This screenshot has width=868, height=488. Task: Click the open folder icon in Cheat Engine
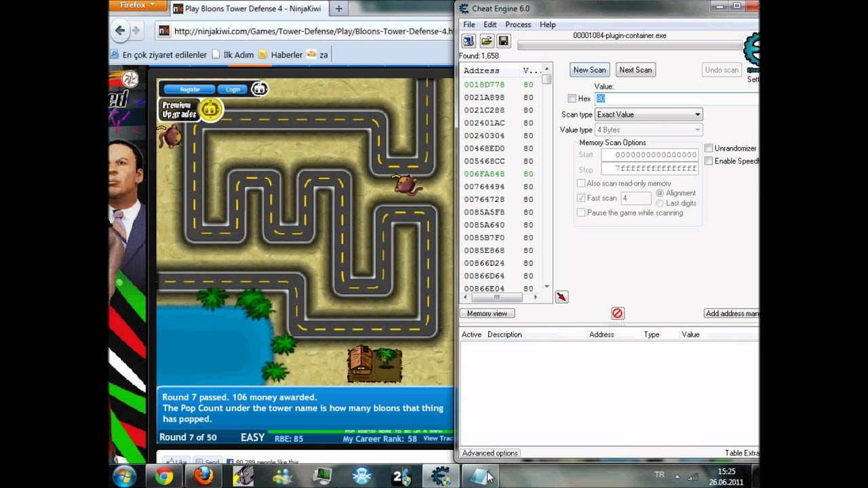tap(486, 41)
